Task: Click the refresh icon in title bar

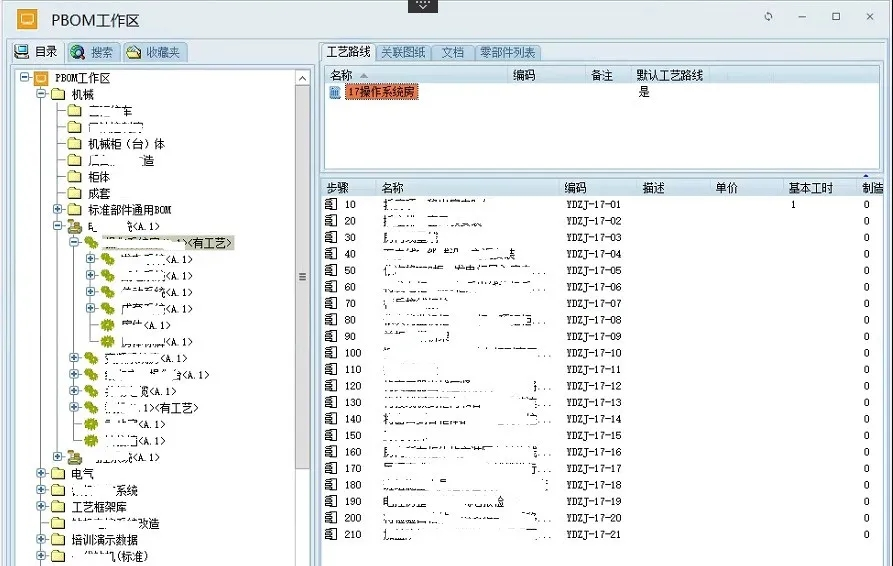Action: (768, 17)
